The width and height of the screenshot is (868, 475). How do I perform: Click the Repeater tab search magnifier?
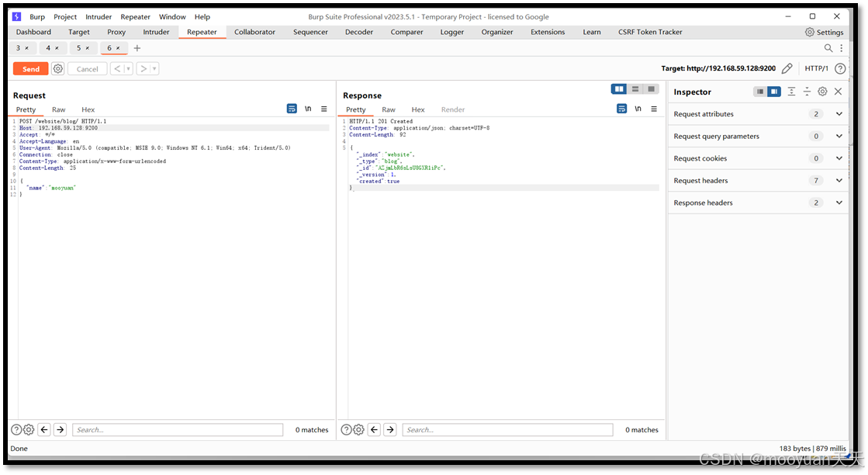(828, 48)
